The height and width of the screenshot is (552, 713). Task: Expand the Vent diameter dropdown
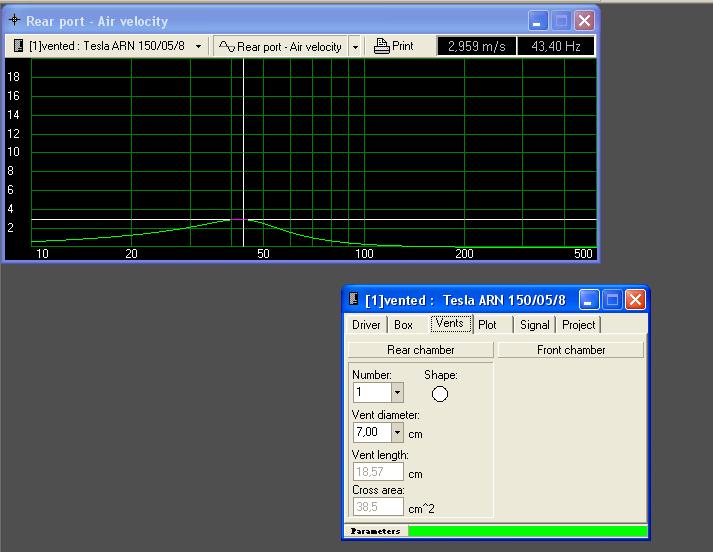[397, 432]
